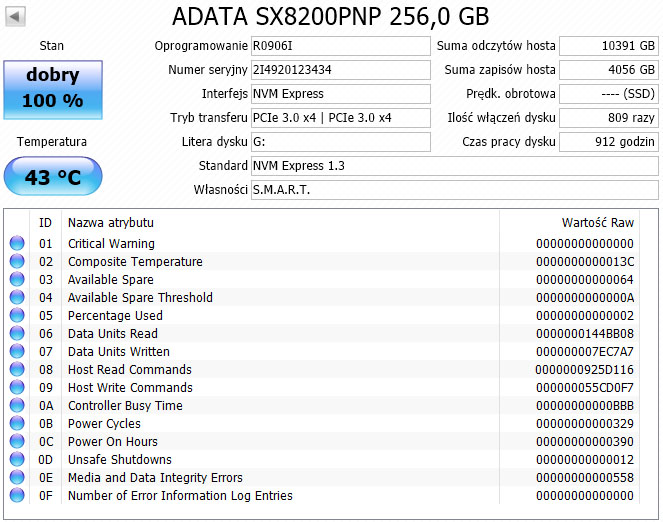This screenshot has width=663, height=522.
Task: Click the status circle beside Percentage Used
Action: click(17, 315)
